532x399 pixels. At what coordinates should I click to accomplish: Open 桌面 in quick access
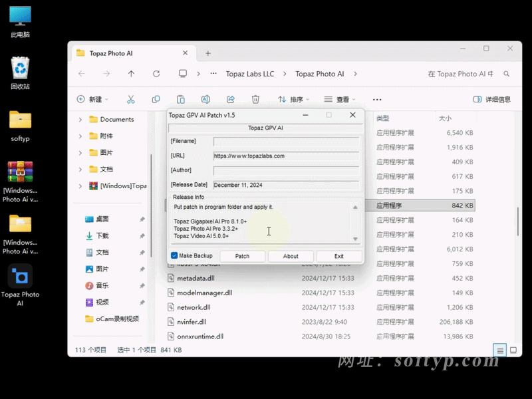coord(102,219)
